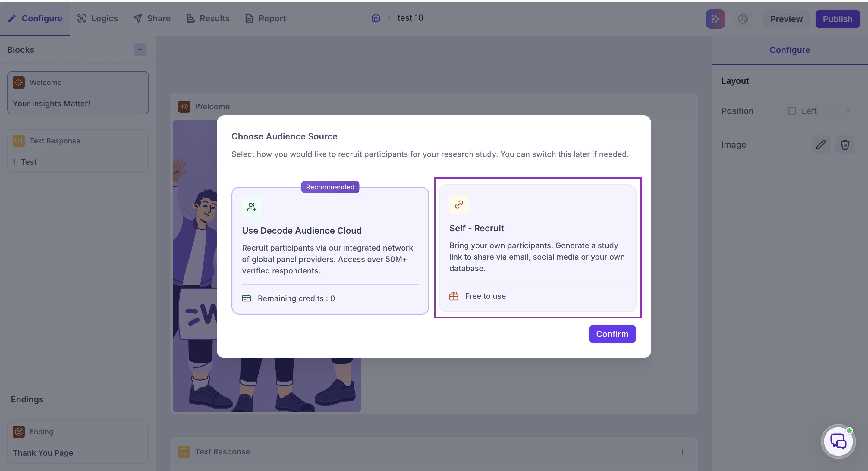Click the Welcome sun icon in sidebar
The height and width of the screenshot is (471, 868).
tap(18, 83)
